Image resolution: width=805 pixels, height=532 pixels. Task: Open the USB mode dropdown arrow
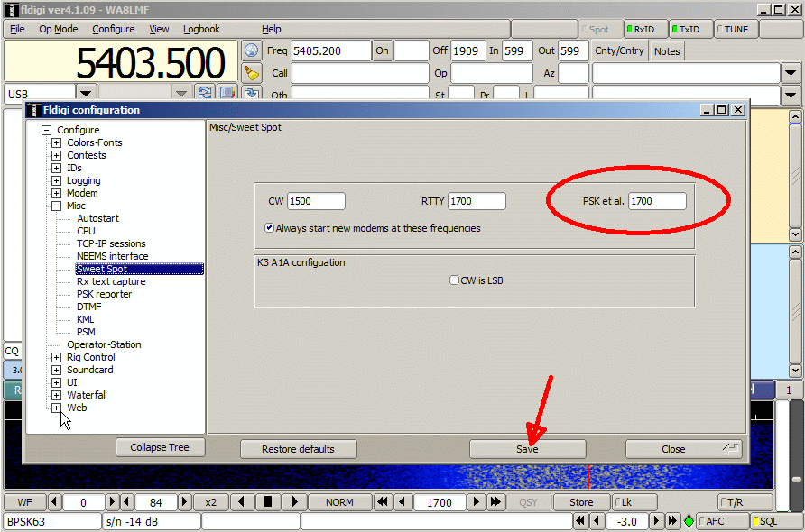86,93
